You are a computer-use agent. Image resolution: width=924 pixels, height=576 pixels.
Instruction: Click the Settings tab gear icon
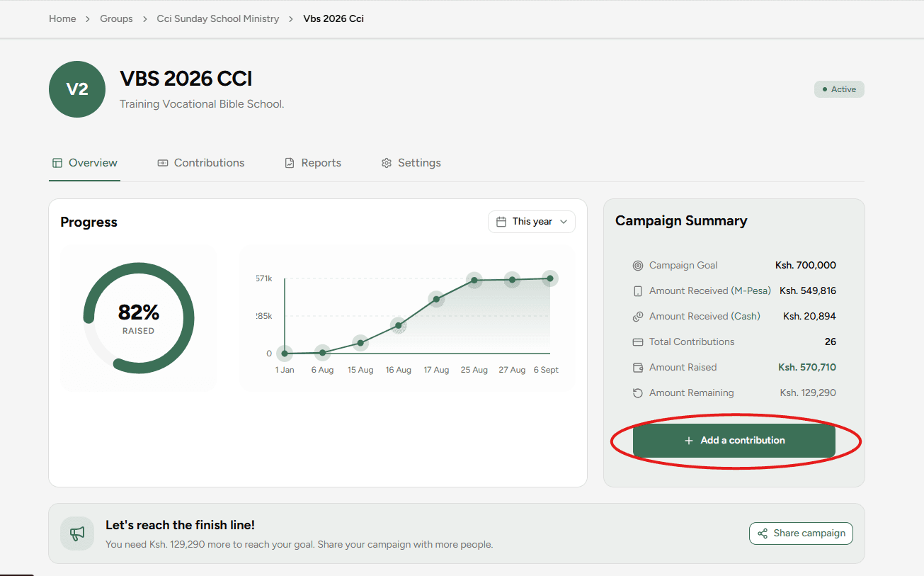tap(387, 163)
